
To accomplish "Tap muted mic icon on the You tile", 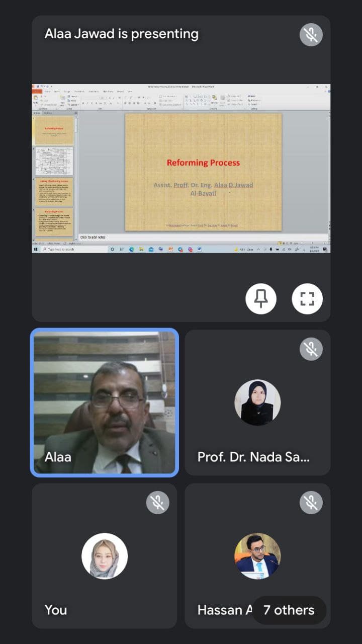I will pyautogui.click(x=158, y=503).
